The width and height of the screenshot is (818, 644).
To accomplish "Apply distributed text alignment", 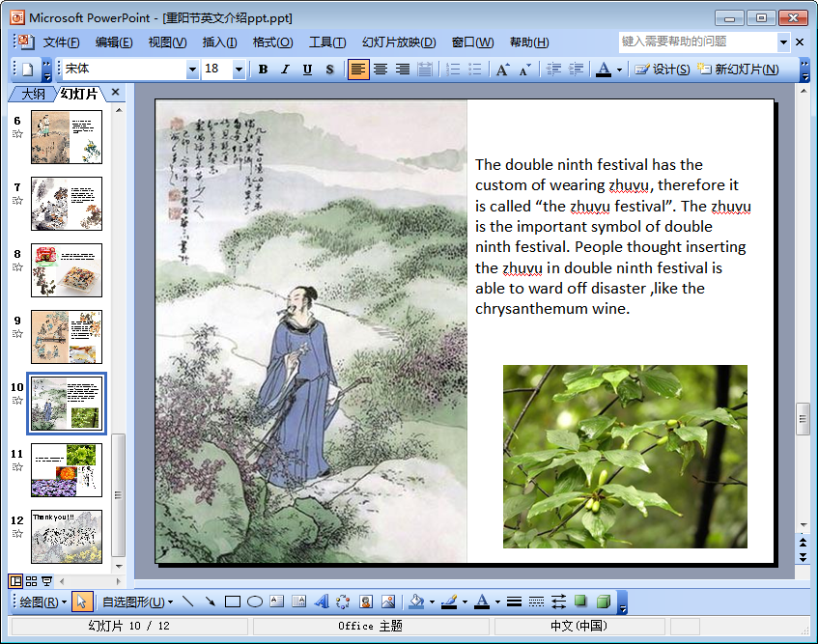I will pyautogui.click(x=425, y=70).
